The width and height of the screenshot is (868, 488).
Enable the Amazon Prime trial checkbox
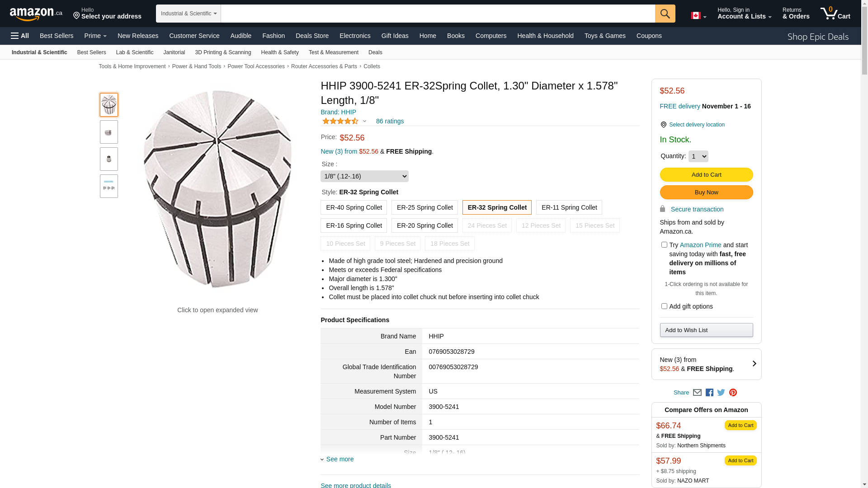click(x=664, y=245)
